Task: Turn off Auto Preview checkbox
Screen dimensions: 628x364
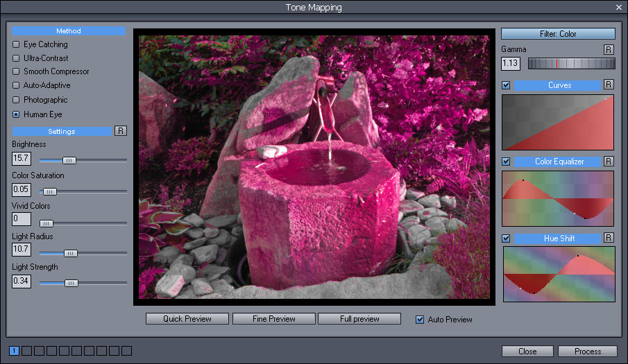Action: click(419, 320)
